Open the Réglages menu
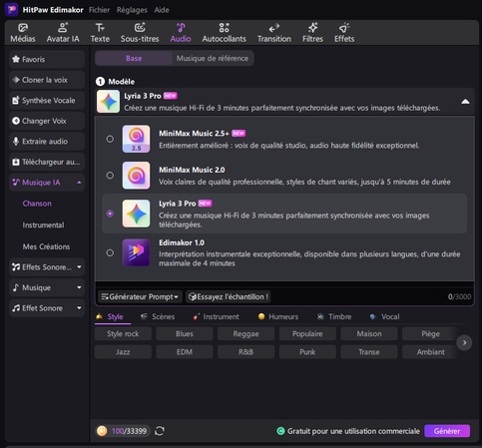Screen dimensions: 482x448 pyautogui.click(x=132, y=10)
